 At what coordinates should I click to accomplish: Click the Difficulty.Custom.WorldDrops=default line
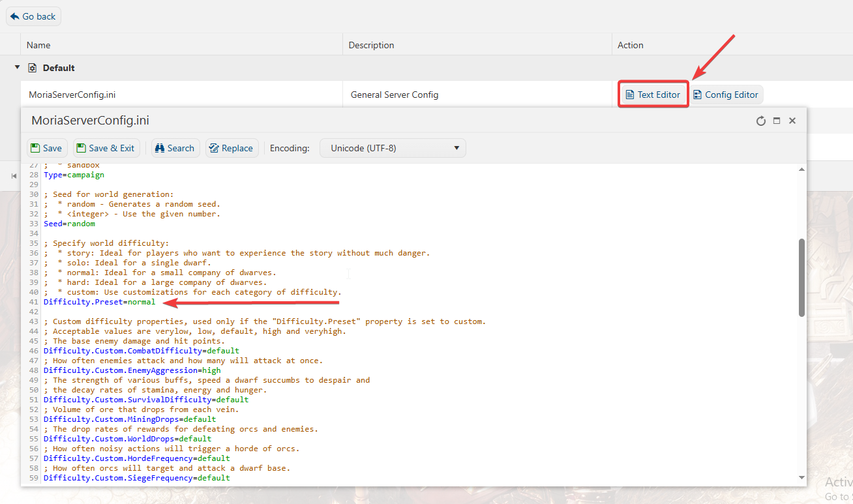point(128,439)
